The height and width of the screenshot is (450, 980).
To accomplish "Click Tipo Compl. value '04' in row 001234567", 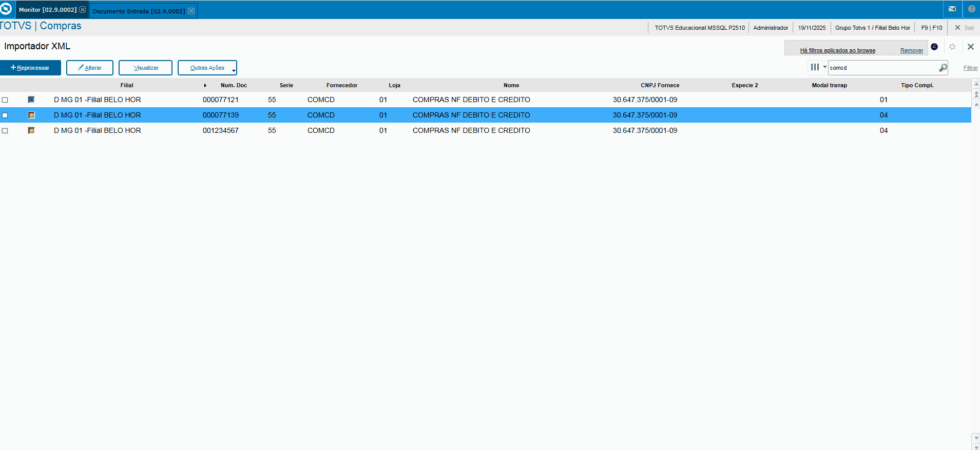I will (883, 130).
